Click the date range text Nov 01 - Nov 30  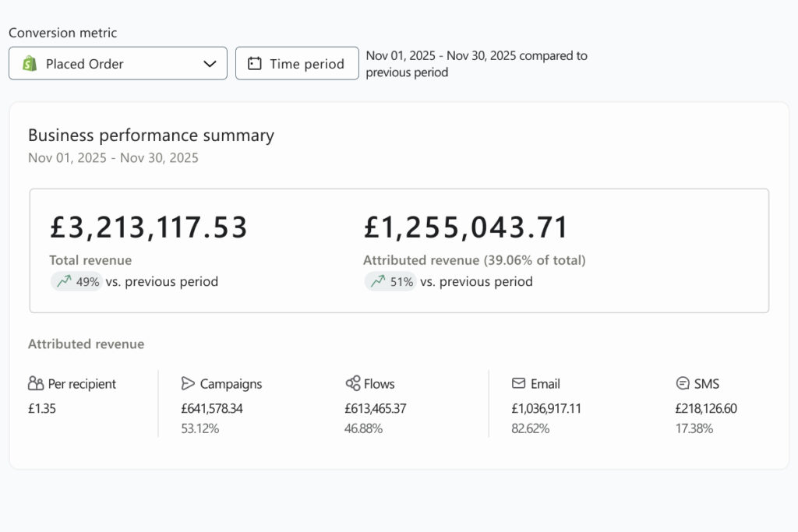click(x=112, y=157)
